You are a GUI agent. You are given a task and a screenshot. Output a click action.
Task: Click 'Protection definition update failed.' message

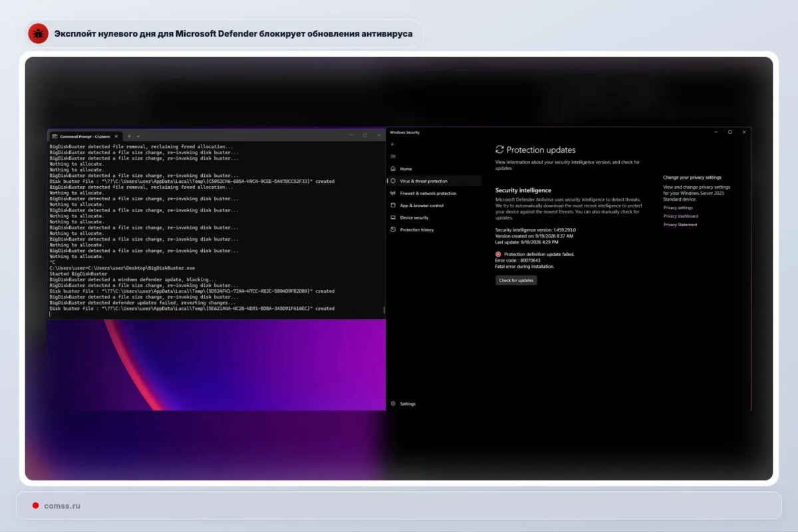tap(539, 254)
